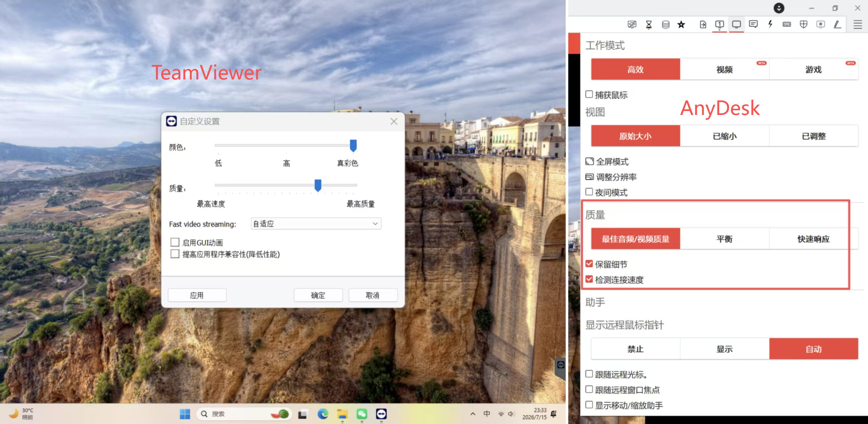Click the TeamViewer logo in the dialog title
The height and width of the screenshot is (424, 868).
coord(171,121)
